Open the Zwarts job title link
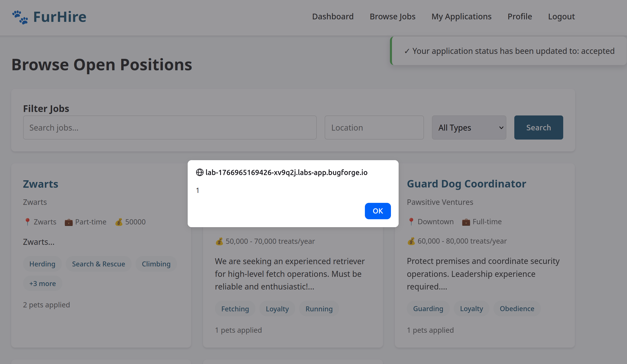Screen dimensions: 627x364 (x=40, y=184)
